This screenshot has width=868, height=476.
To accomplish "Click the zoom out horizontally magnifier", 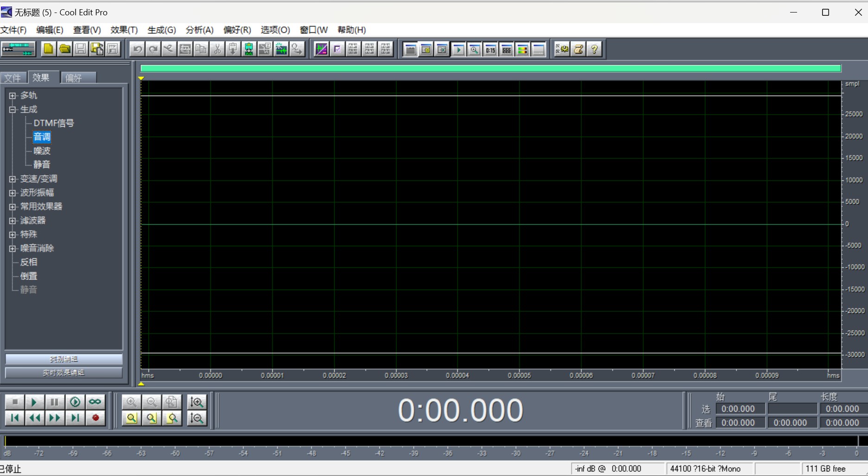I will [152, 402].
